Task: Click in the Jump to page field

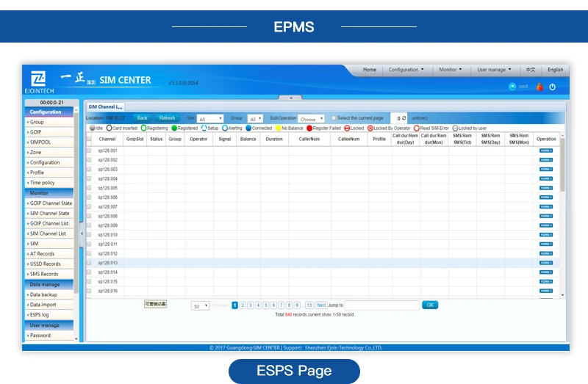Action: [381, 305]
